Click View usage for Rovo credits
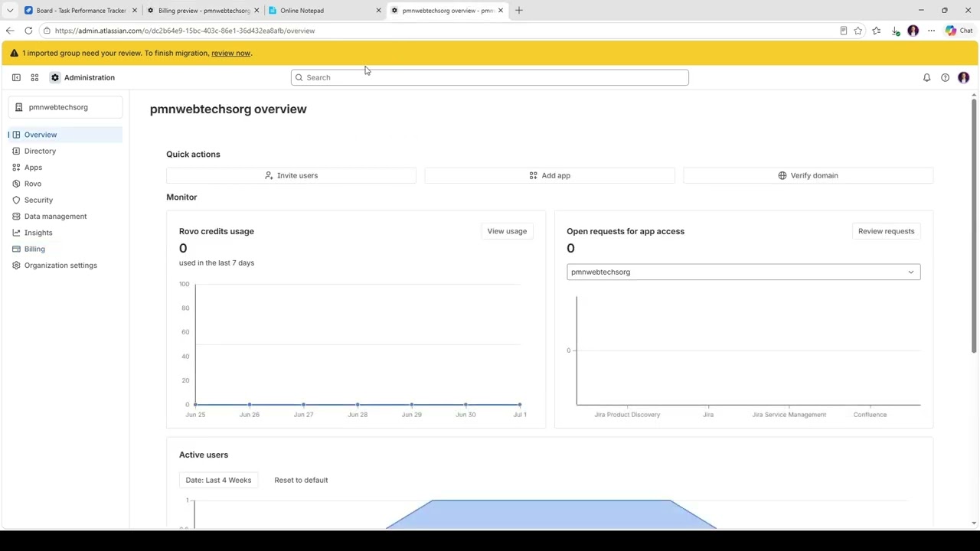Screen dimensions: 980x551 [x=507, y=231]
